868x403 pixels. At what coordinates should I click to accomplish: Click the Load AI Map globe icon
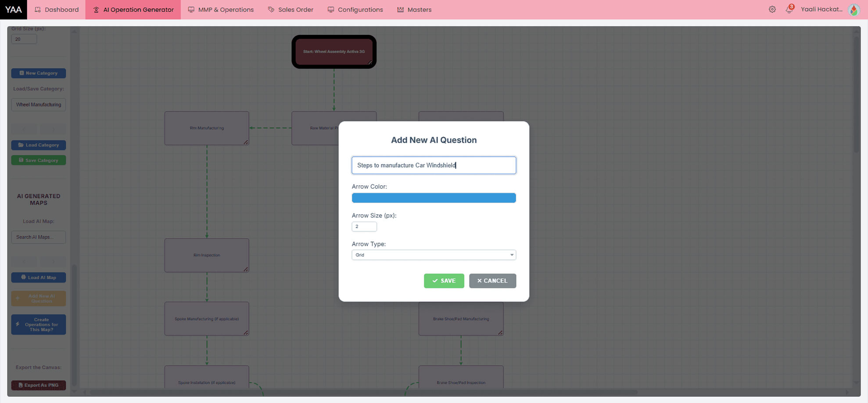click(23, 277)
